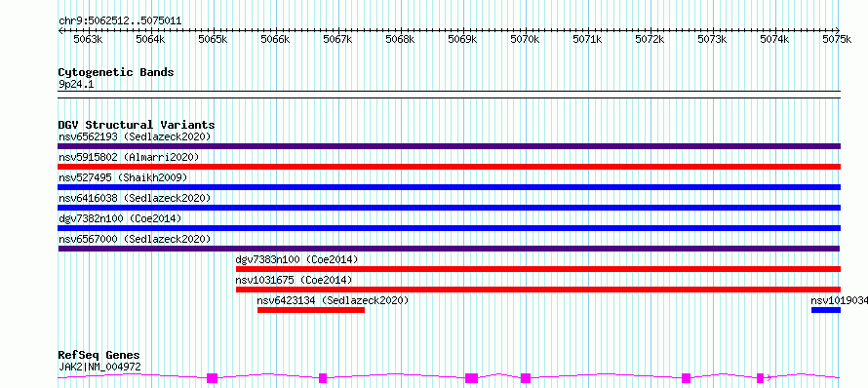Open the RefSeq Genes track title
This screenshot has width=868, height=388.
(99, 356)
